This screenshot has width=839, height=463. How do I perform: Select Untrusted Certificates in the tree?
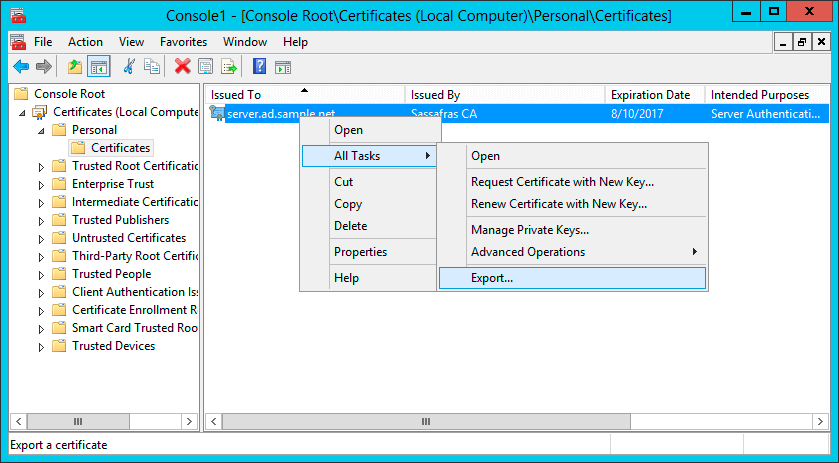(128, 238)
